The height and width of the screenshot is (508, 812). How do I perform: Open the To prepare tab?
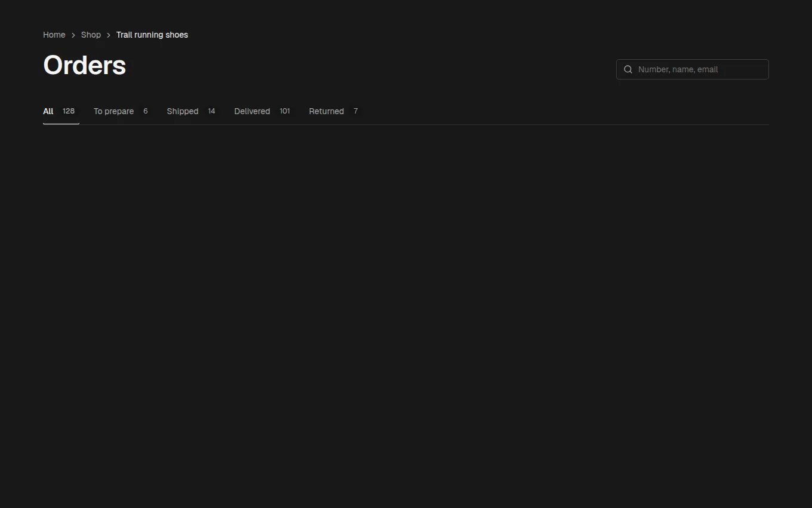coord(123,111)
